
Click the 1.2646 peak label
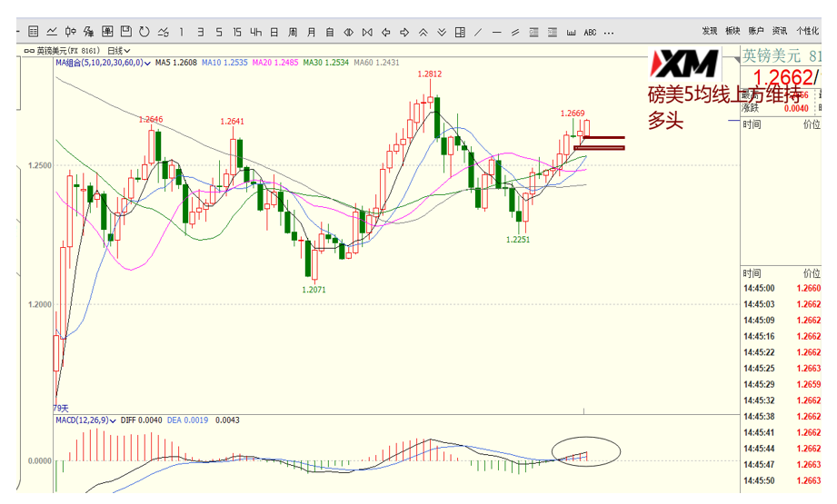coord(151,120)
